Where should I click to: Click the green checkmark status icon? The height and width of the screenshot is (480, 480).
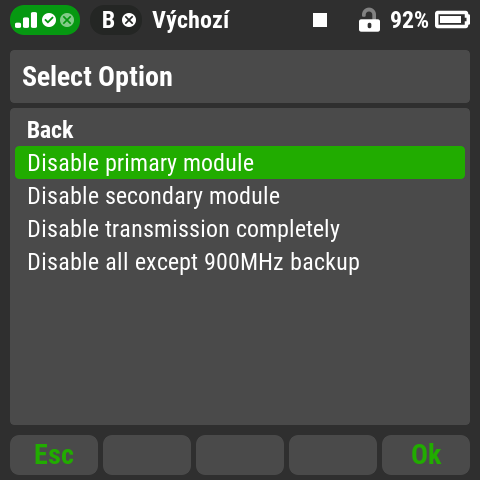pyautogui.click(x=49, y=20)
